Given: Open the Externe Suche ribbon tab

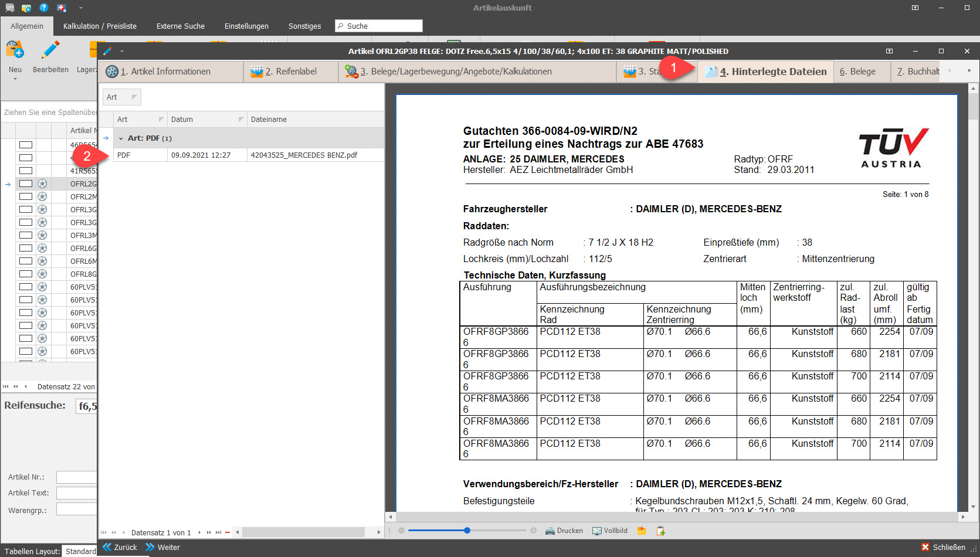Looking at the screenshot, I should point(181,26).
